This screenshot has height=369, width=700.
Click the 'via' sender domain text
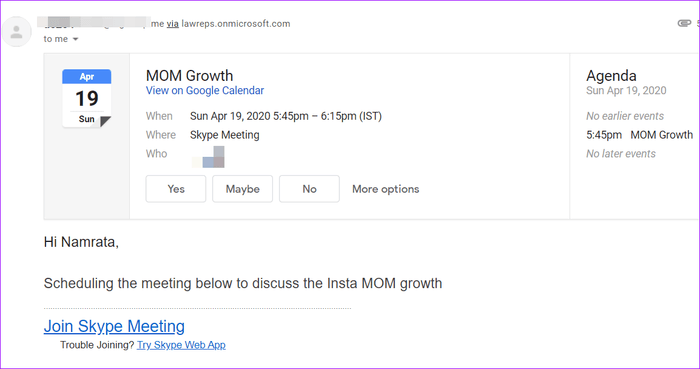coord(173,24)
